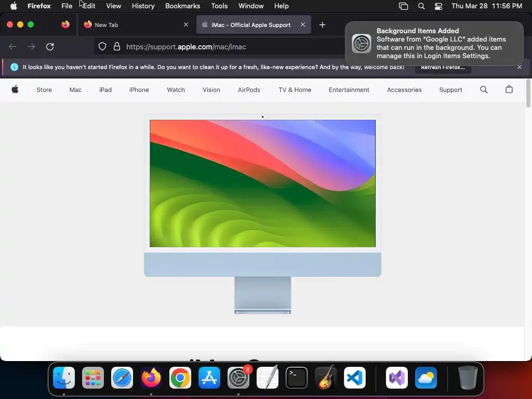
Task: Go to Store in Apple navigation
Action: coord(44,89)
